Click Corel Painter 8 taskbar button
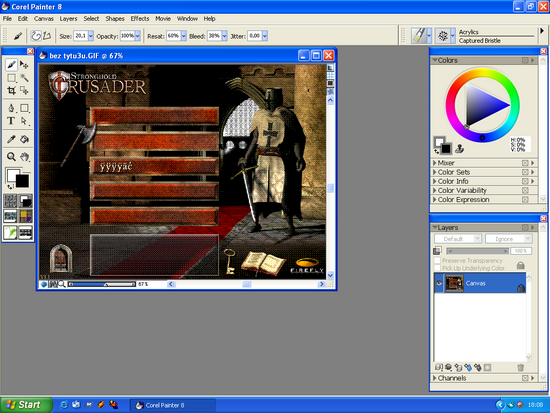 (x=173, y=405)
